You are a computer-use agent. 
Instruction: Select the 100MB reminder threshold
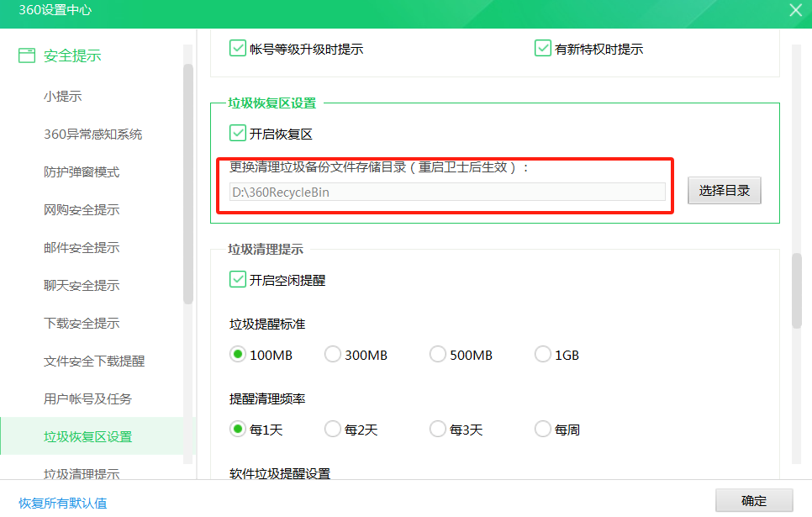coord(238,355)
